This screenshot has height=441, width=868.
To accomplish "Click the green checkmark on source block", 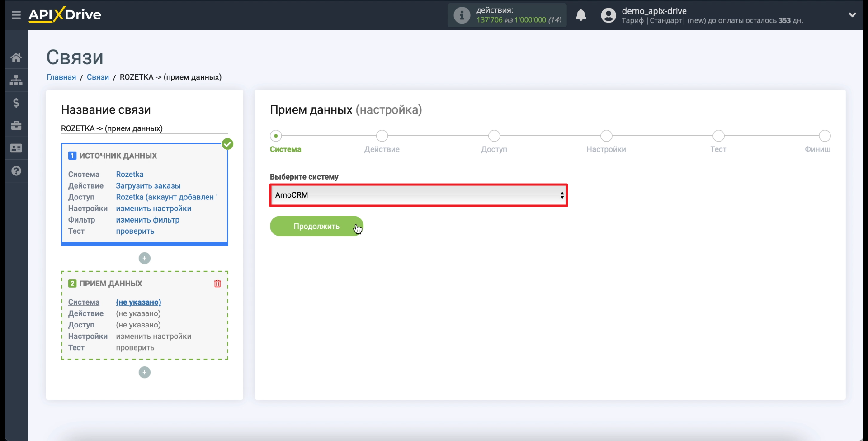I will pyautogui.click(x=228, y=144).
